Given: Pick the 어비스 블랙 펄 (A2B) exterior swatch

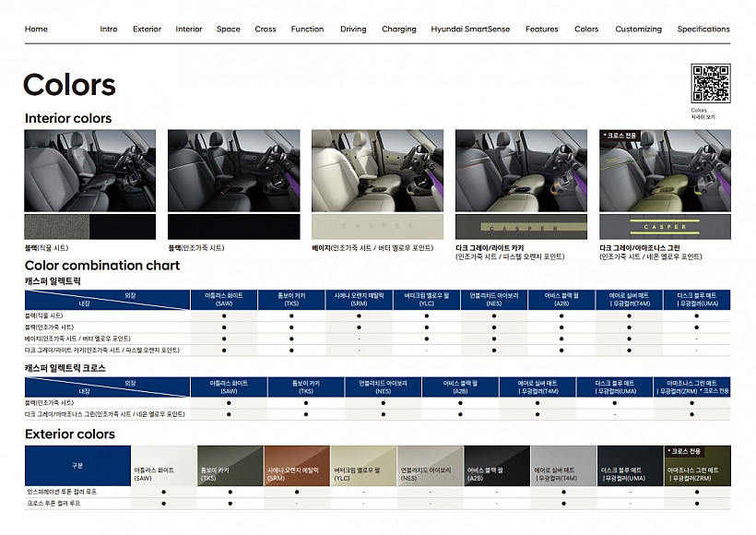Looking at the screenshot, I should click(497, 466).
